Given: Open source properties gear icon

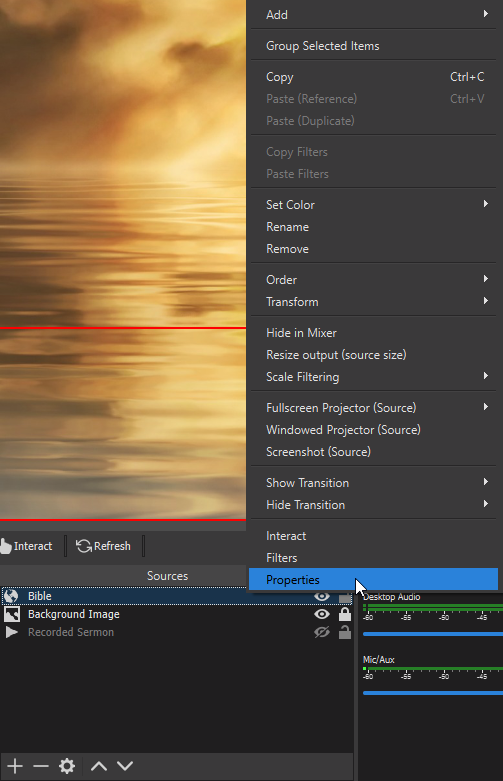Looking at the screenshot, I should tap(67, 766).
